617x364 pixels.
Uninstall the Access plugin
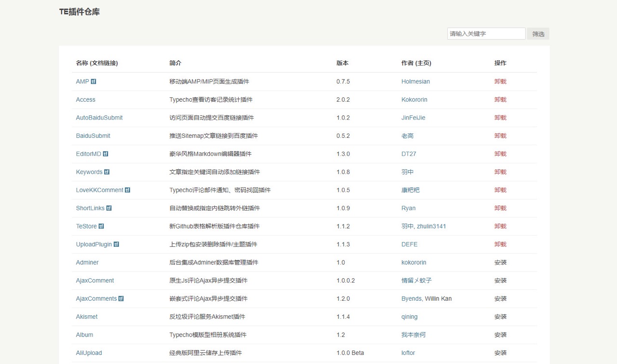[500, 100]
